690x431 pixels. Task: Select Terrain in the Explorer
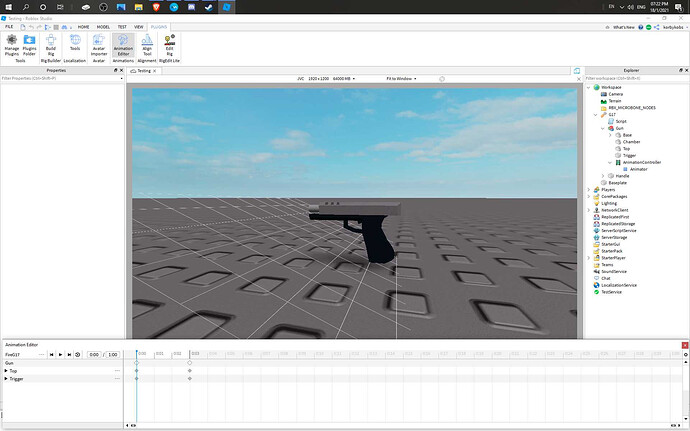coord(615,101)
